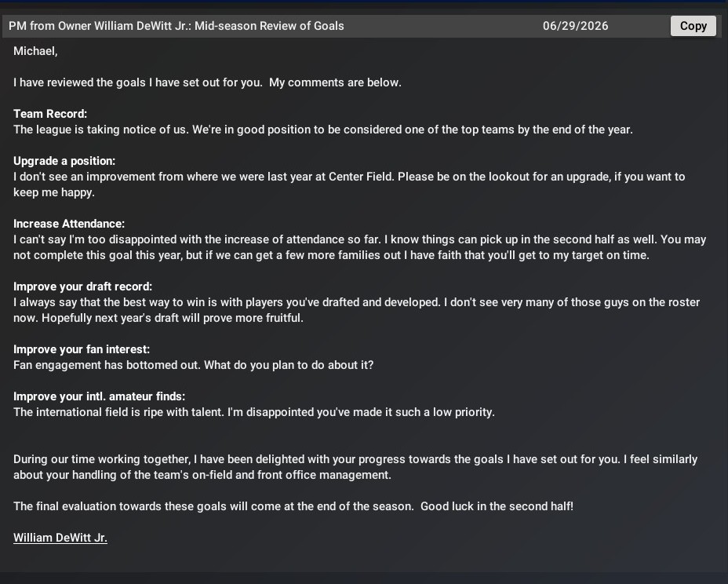
Task: Click the attendance increase comment text
Action: [x=359, y=239]
